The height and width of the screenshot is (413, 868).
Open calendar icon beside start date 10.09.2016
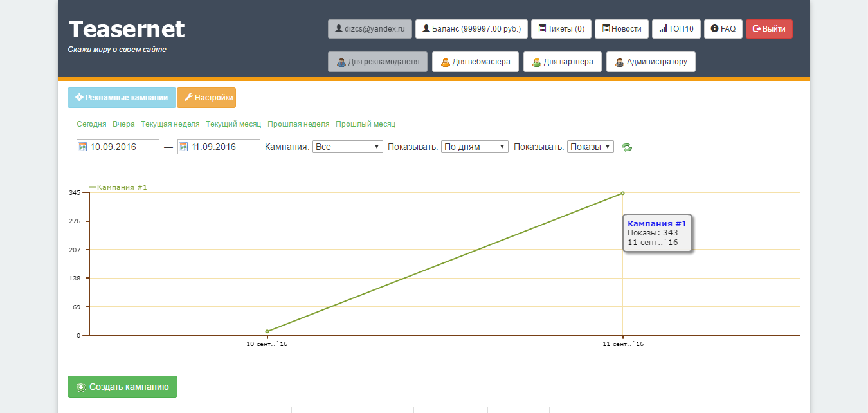pos(82,147)
